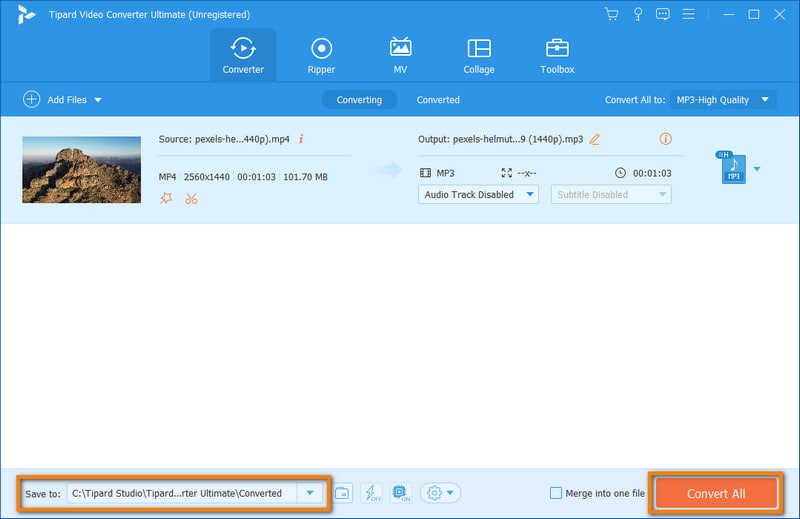Viewport: 800px width, 519px height.
Task: Click the mountain video thumbnail
Action: (82, 169)
